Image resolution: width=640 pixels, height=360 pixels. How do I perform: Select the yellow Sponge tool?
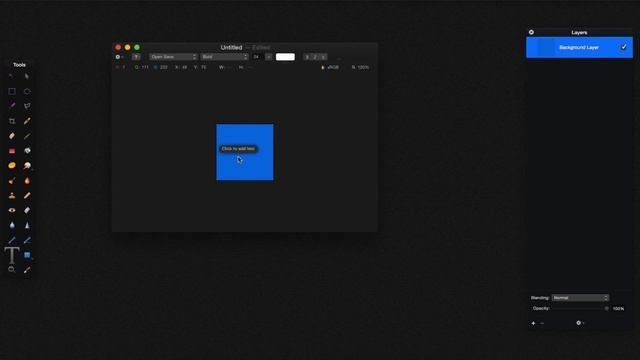pyautogui.click(x=12, y=165)
